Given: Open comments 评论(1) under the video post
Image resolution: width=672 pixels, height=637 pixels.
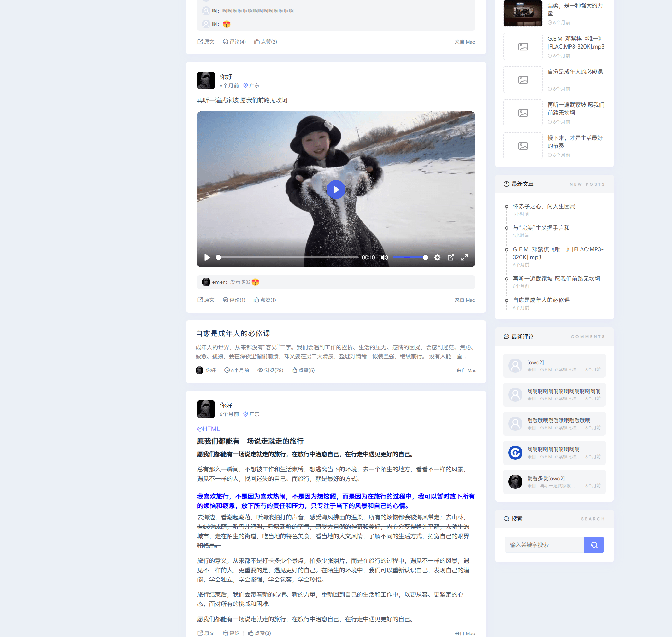Looking at the screenshot, I should point(234,300).
